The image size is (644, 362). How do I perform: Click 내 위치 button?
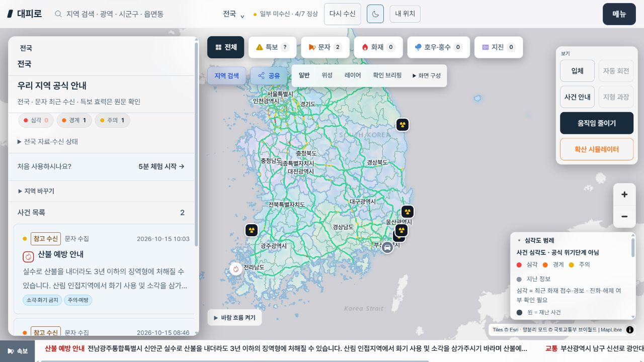click(405, 14)
